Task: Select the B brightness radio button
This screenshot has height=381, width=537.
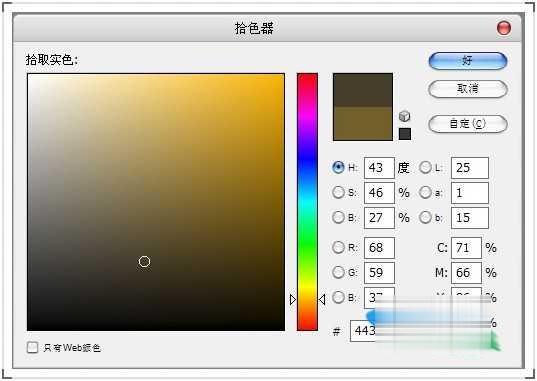Action: pos(338,217)
